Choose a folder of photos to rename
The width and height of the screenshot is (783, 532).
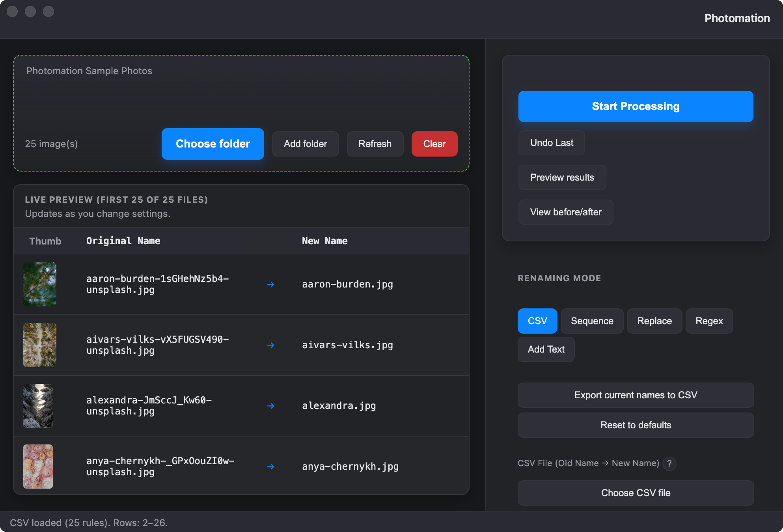coord(213,144)
